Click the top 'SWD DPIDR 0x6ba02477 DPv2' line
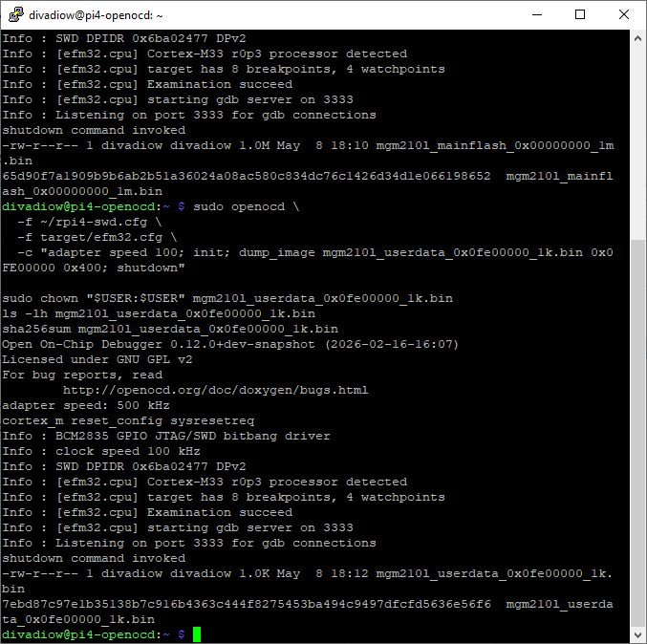The image size is (647, 644). [124, 38]
